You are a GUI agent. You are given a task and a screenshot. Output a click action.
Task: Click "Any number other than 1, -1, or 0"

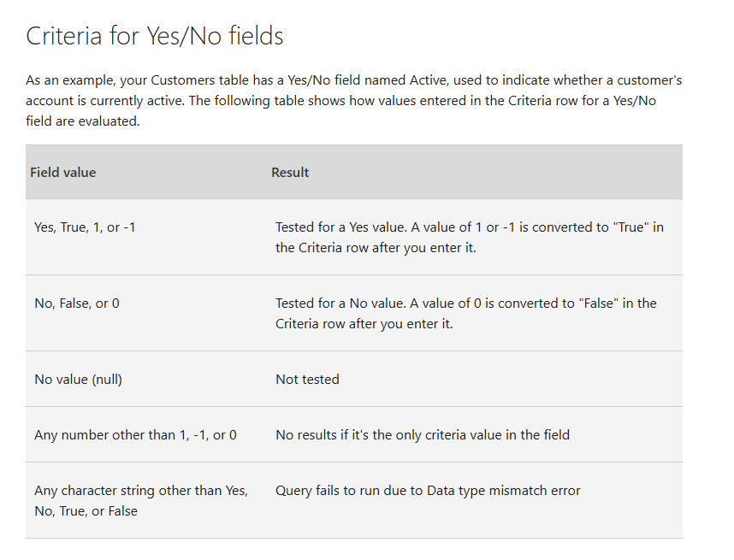[x=135, y=434]
